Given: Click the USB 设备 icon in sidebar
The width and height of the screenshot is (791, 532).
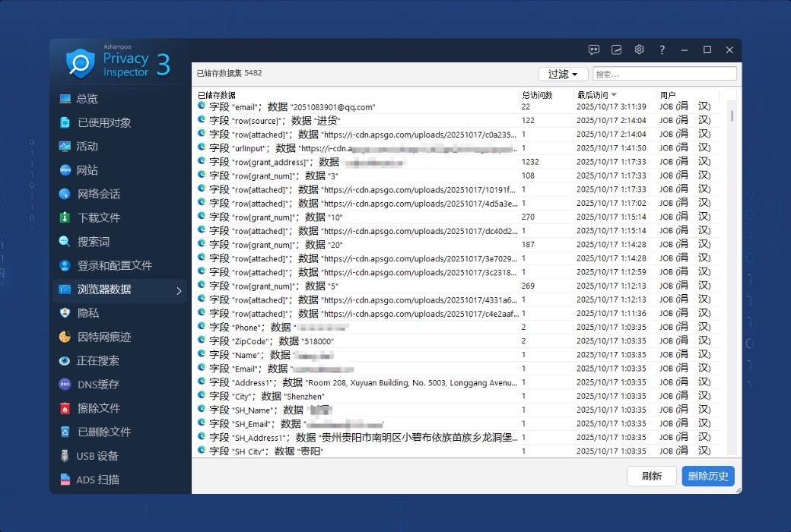Looking at the screenshot, I should coord(65,456).
